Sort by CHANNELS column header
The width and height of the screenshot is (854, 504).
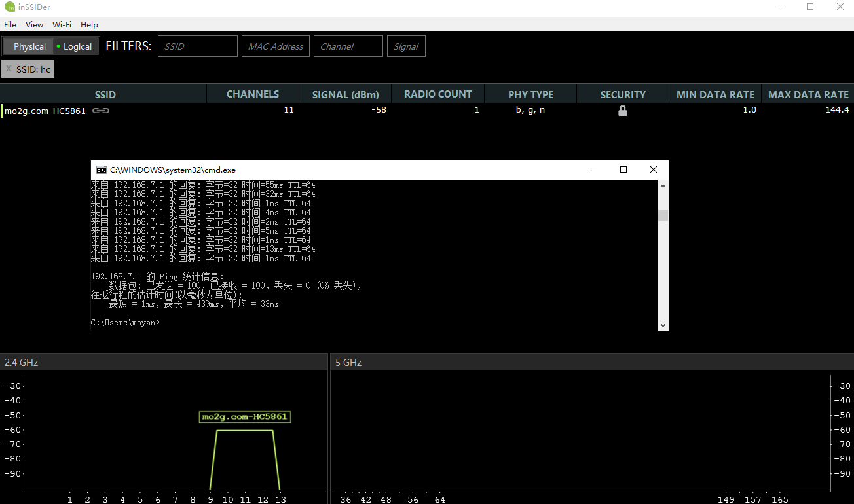[x=253, y=94]
